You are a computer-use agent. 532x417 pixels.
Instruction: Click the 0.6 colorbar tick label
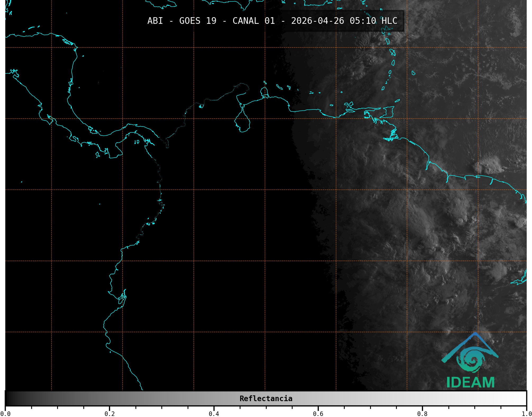pos(318,414)
